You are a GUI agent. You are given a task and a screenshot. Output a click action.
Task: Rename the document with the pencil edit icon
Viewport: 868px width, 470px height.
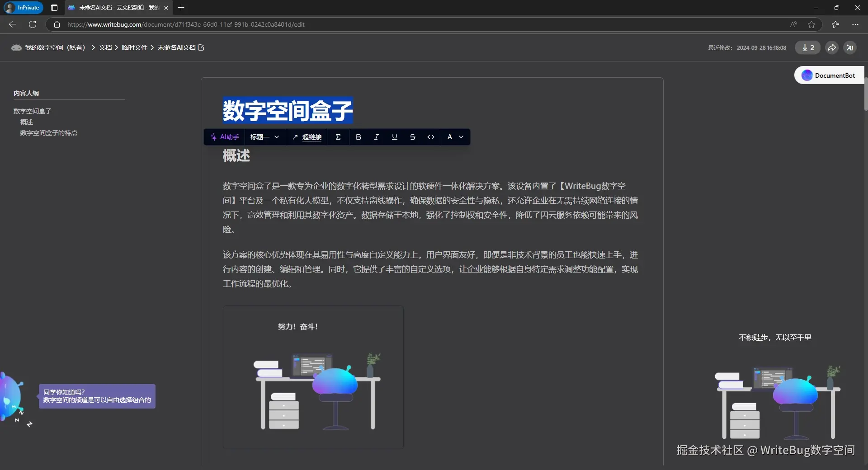point(202,47)
